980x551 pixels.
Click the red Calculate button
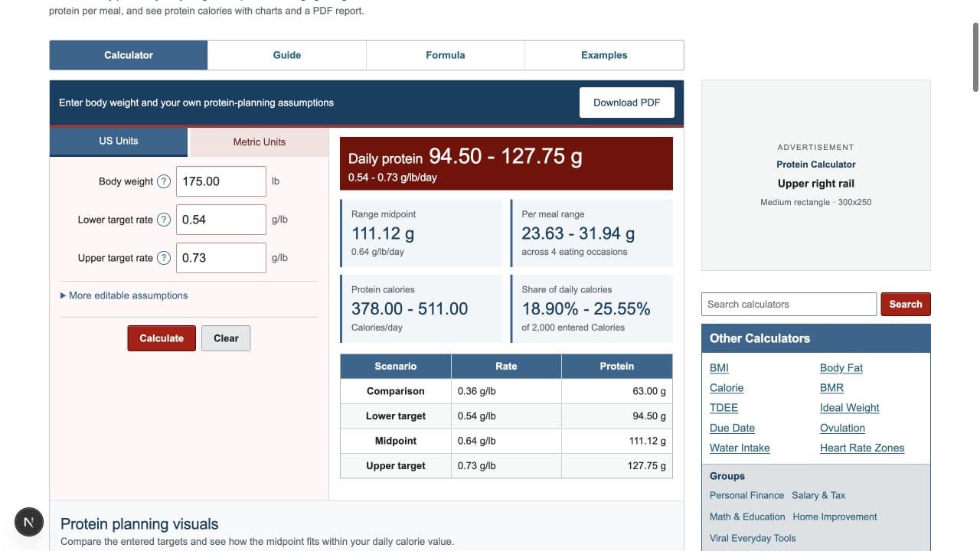[162, 338]
